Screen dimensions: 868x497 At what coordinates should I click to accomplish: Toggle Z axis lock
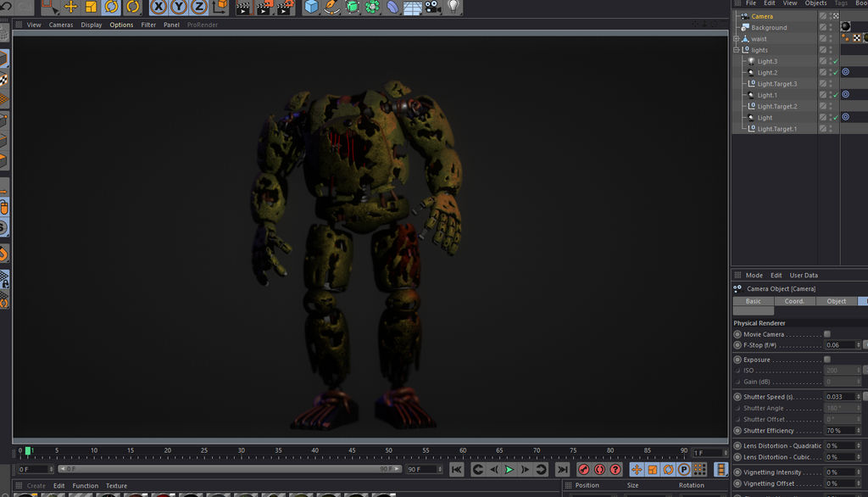point(198,7)
